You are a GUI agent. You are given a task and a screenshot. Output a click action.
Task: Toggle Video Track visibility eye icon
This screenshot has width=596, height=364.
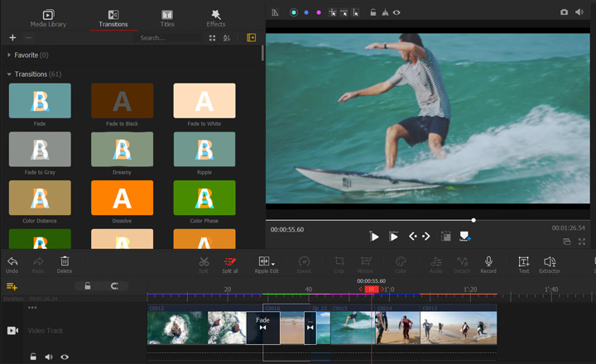coord(65,357)
